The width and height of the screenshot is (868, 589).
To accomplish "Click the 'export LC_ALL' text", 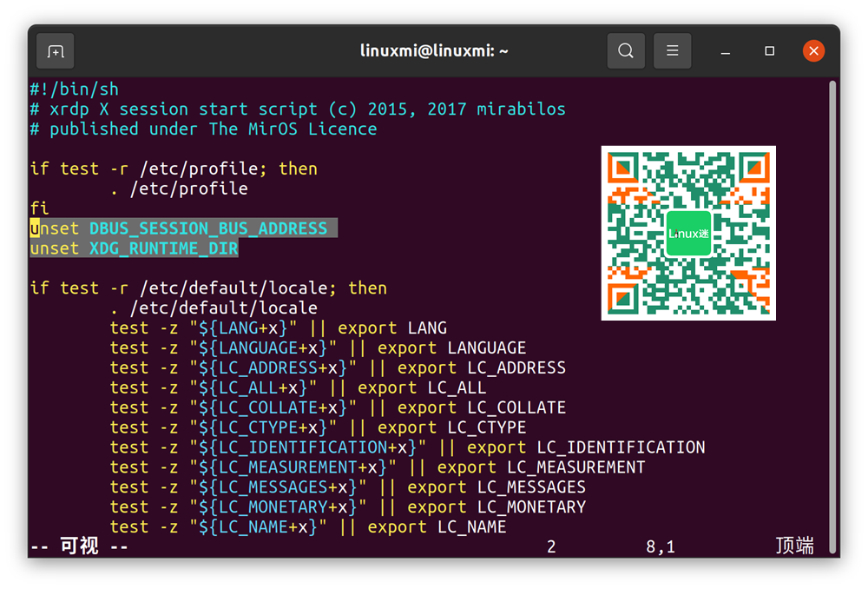I will coord(422,387).
